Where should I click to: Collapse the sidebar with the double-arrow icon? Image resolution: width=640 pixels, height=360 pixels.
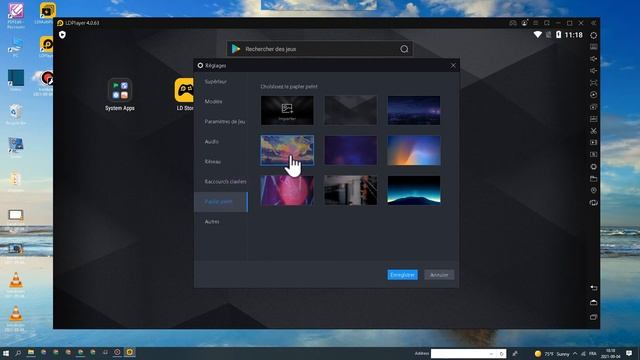click(x=593, y=23)
